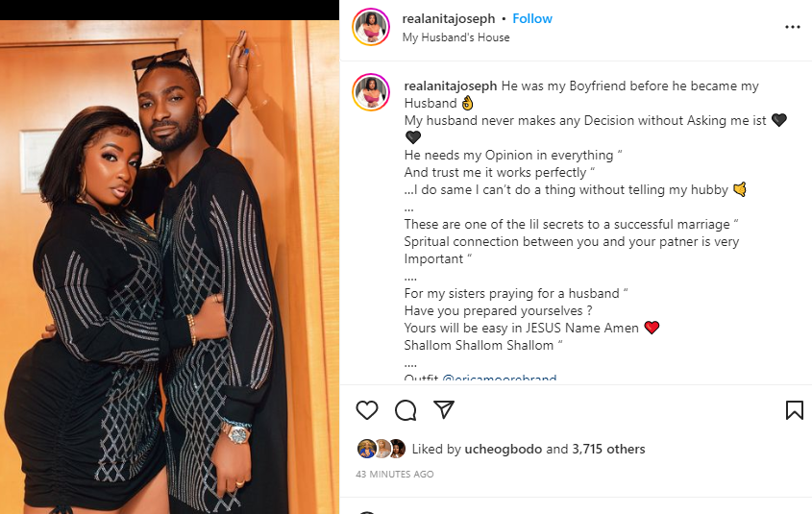
Task: Click the third liker avatar thumbnail
Action: point(397,449)
